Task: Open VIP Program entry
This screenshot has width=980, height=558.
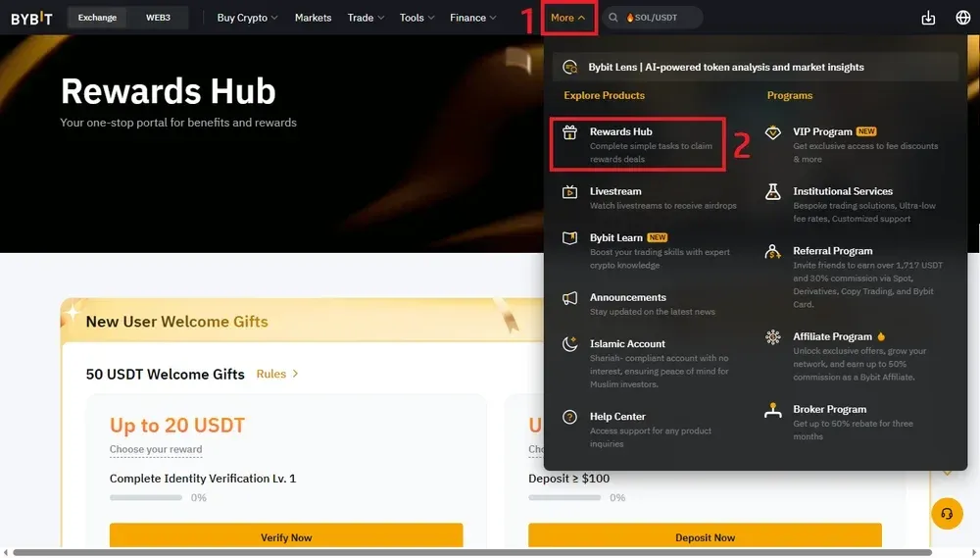Action: 854,144
